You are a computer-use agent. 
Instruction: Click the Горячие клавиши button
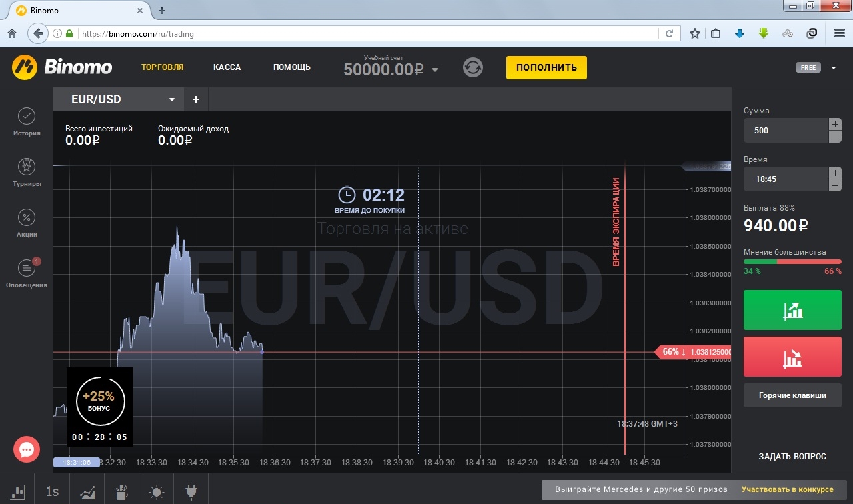click(792, 395)
